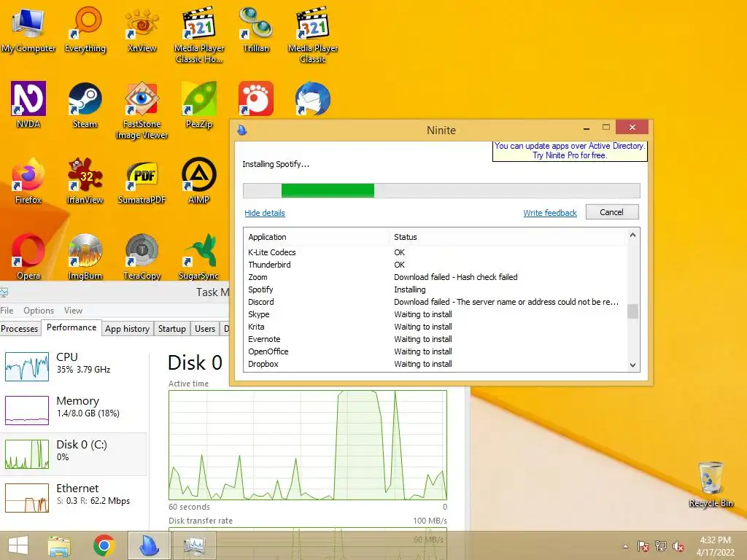This screenshot has width=747, height=560.
Task: Activate Task Manager taskbar button
Action: (x=194, y=545)
